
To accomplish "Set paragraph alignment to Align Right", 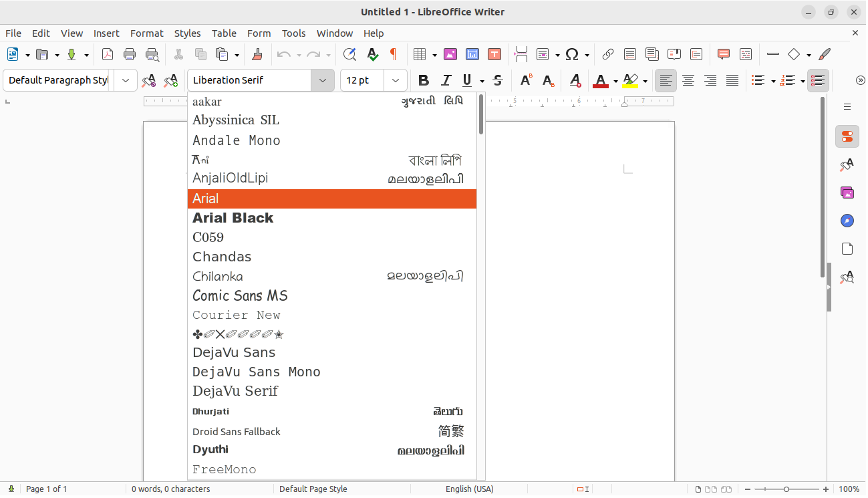I will [710, 80].
